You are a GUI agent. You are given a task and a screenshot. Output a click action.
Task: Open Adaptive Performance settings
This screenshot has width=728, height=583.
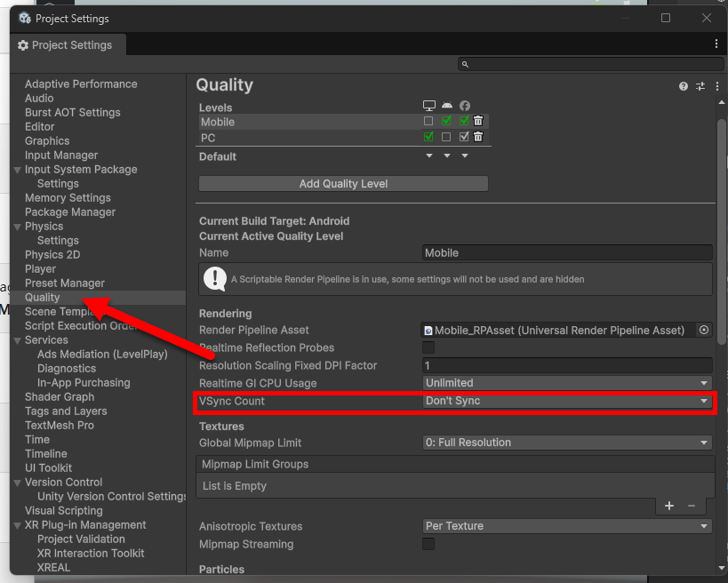(x=81, y=84)
